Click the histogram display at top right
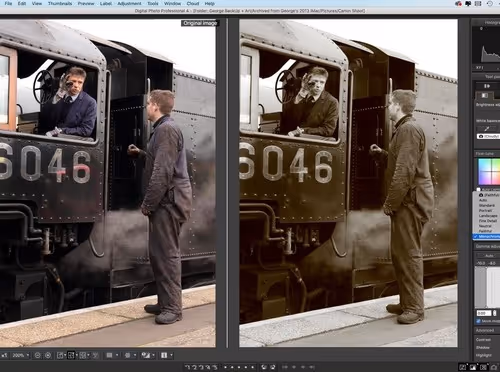This screenshot has width=500, height=372. (487, 45)
